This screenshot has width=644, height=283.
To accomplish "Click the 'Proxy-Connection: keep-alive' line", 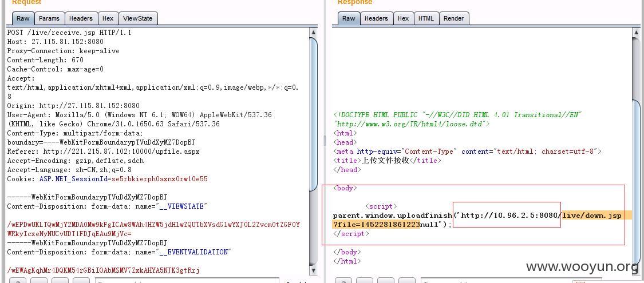I will coord(63,51).
